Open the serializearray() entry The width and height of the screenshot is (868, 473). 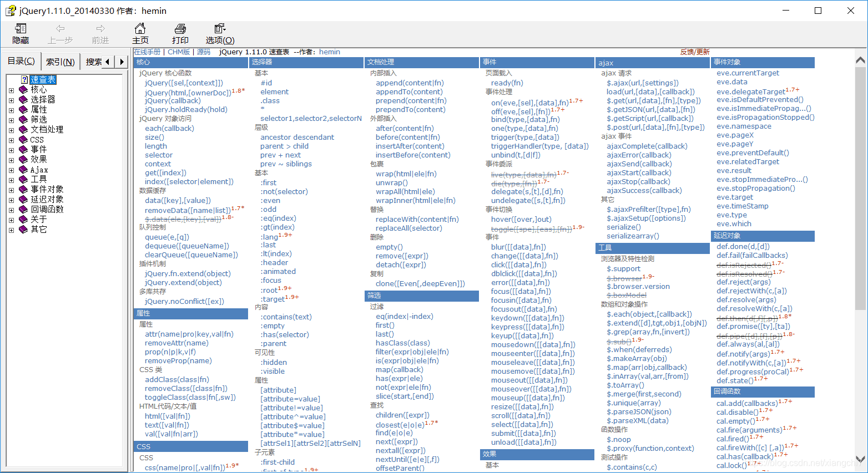[633, 236]
